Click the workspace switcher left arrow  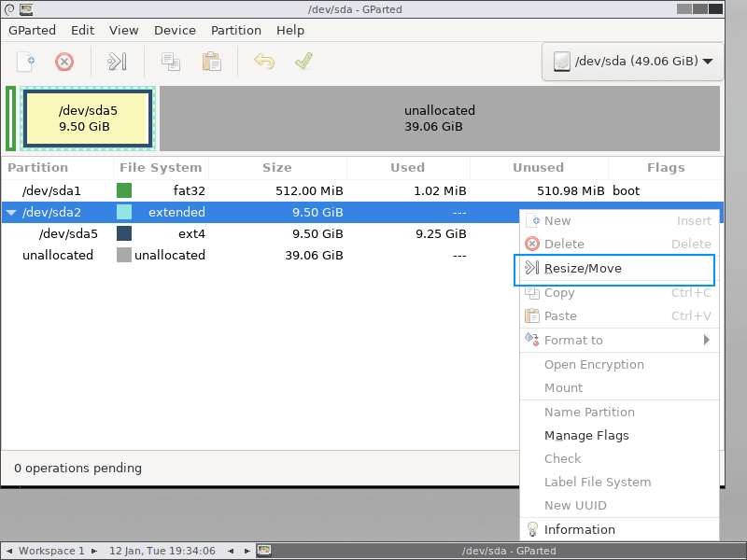tap(7, 551)
